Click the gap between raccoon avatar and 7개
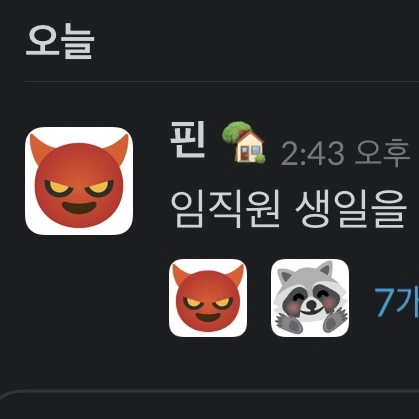 (361, 300)
